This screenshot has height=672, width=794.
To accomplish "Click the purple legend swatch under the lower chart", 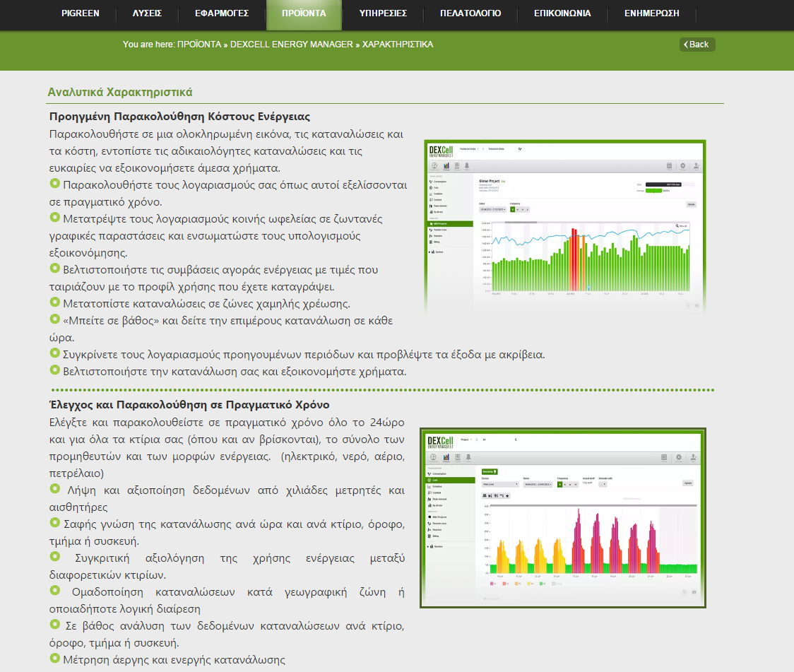I will pos(491,584).
